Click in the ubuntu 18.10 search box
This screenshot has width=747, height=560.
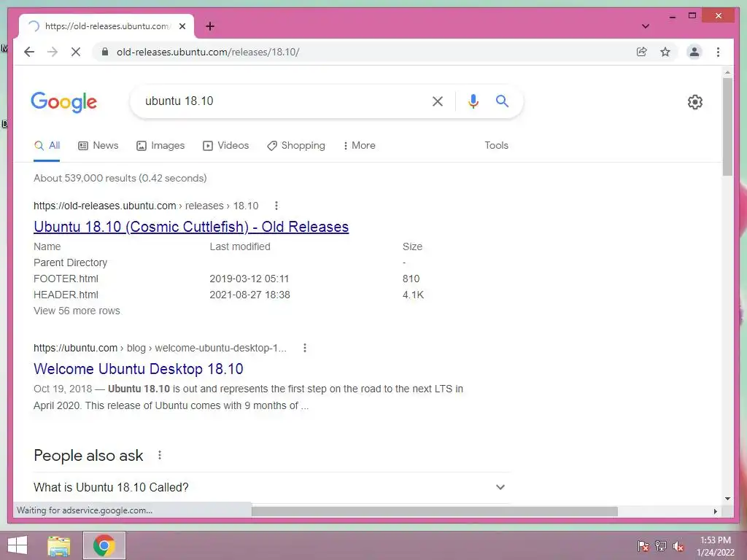click(281, 101)
